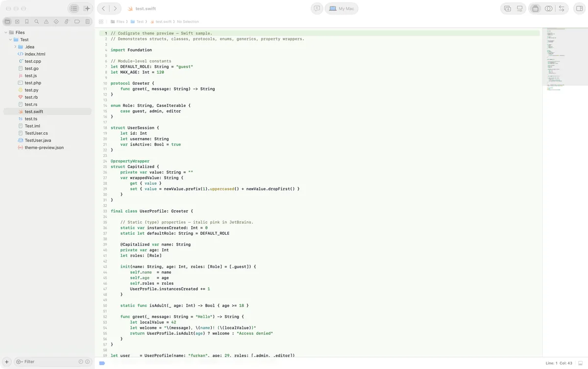Viewport: 588px width, 369px height.
Task: Click the plus add button at navigator bottom
Action: coord(6,362)
